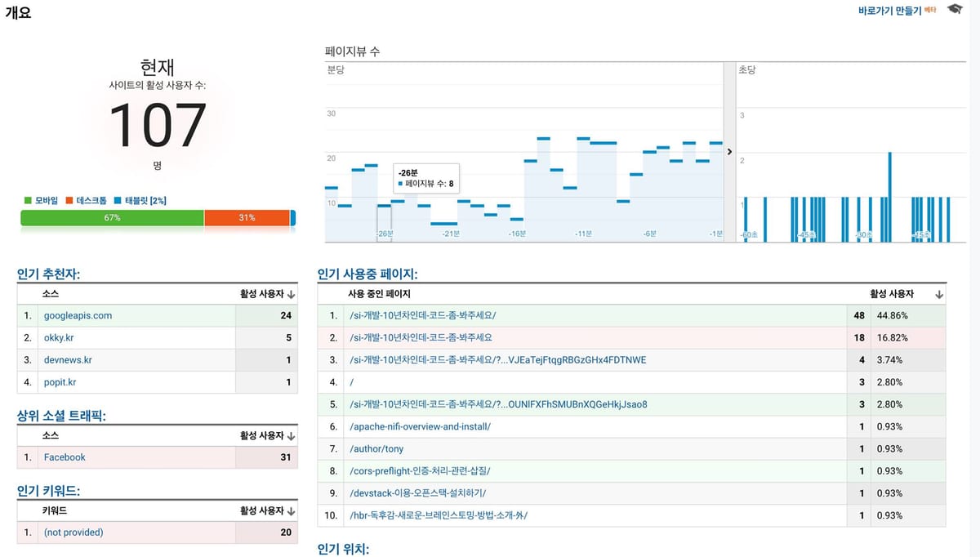Open the /cors-preflight-인증-처리-관련-삽질/ page
The width and height of the screenshot is (980, 557).
pyautogui.click(x=420, y=470)
